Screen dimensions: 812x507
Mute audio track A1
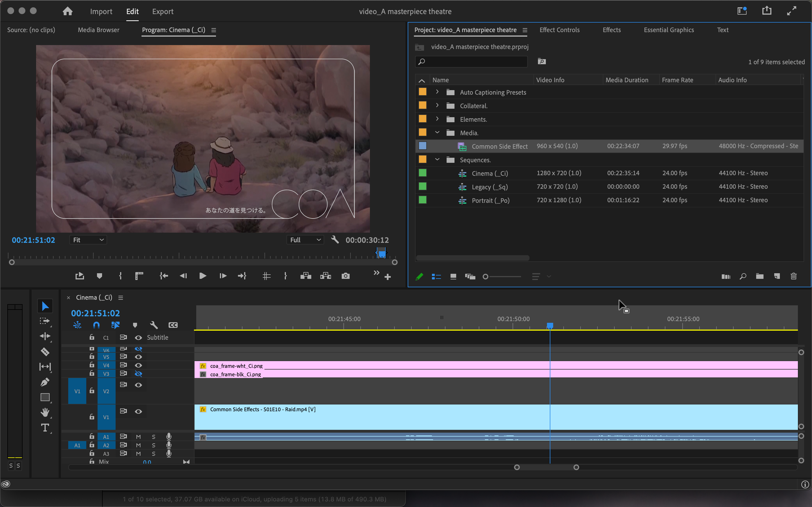coord(138,437)
